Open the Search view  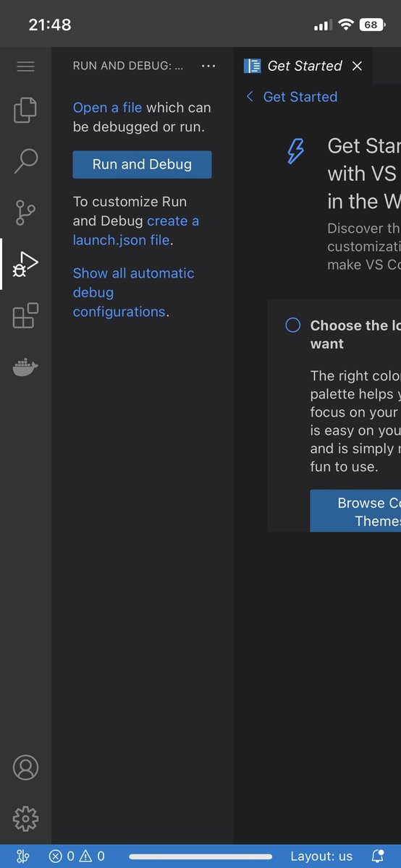tap(25, 161)
